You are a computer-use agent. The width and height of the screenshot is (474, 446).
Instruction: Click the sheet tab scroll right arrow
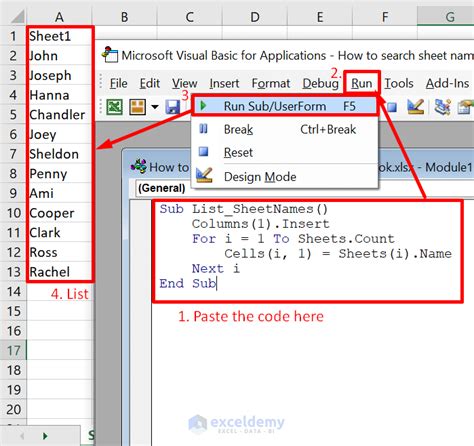[45, 436]
